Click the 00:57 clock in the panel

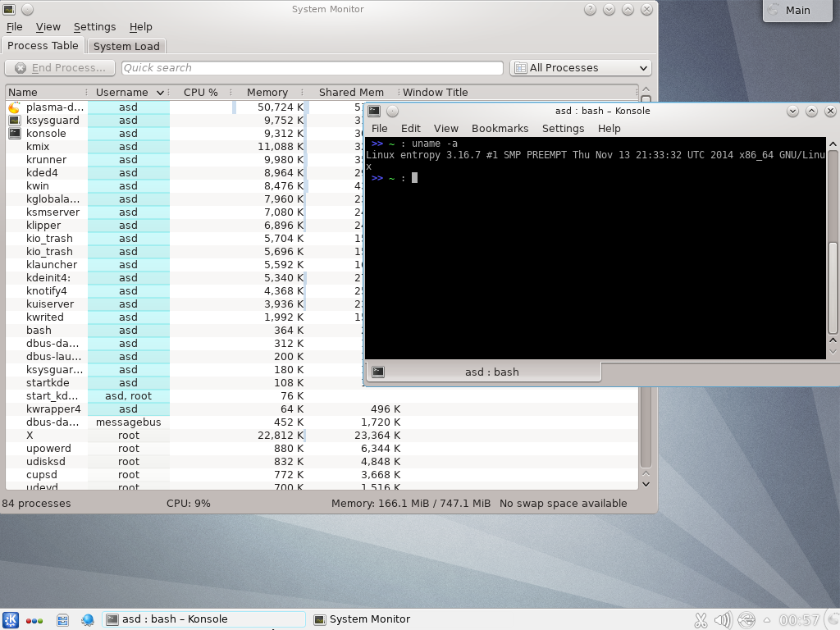(799, 620)
